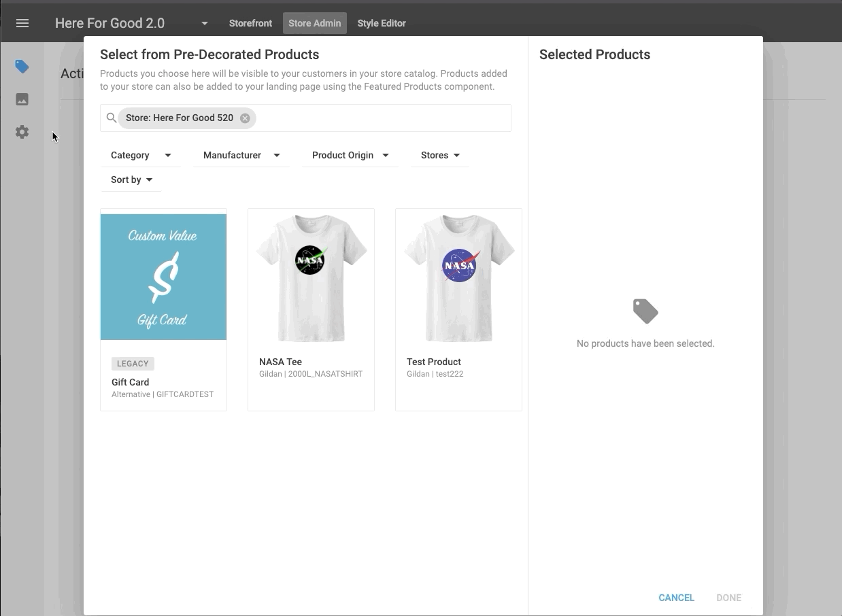Screen dimensions: 842x616
Task: Choose the Test Product shirt thumbnail
Action: (x=458, y=277)
